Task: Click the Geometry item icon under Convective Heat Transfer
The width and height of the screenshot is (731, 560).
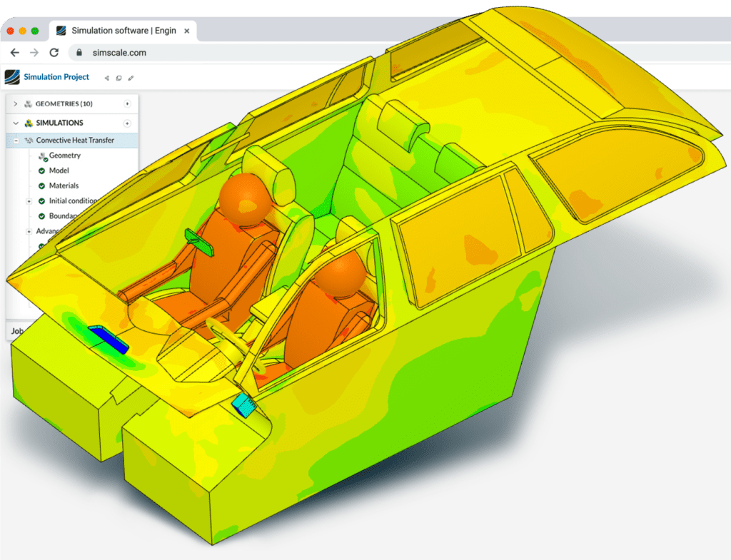Action: (43, 156)
